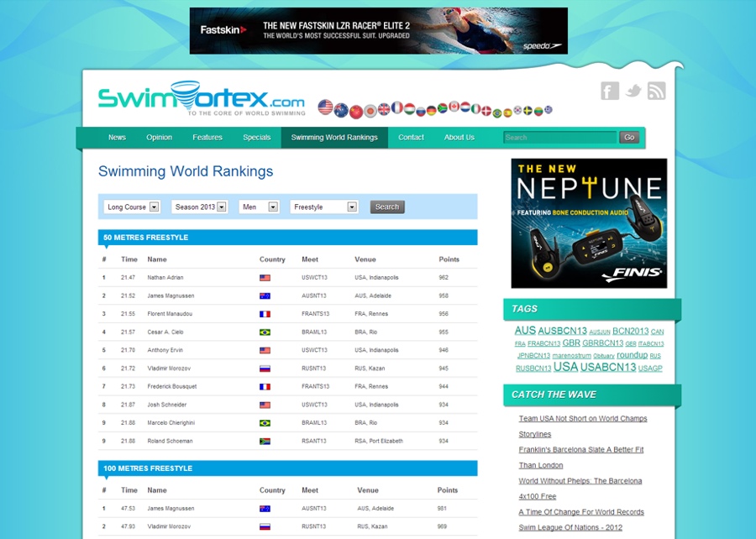This screenshot has height=539, width=756.
Task: Open the RSS feed icon
Action: click(x=656, y=91)
